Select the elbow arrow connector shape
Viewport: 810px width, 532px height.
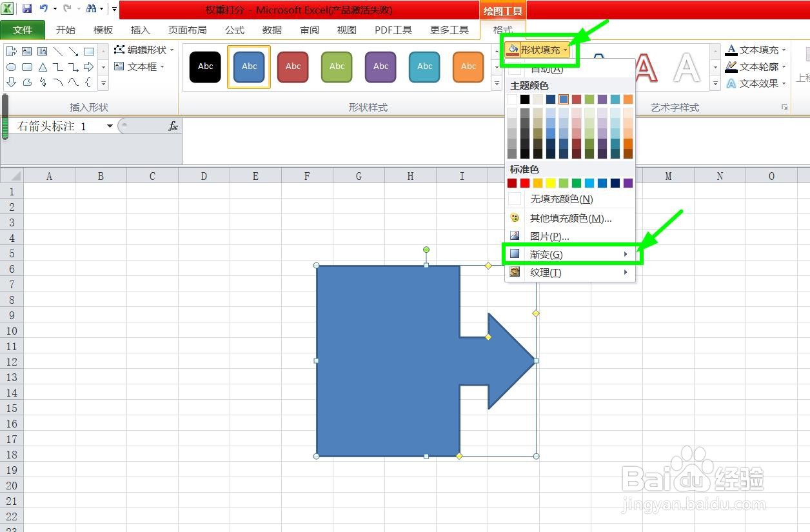coord(74,67)
